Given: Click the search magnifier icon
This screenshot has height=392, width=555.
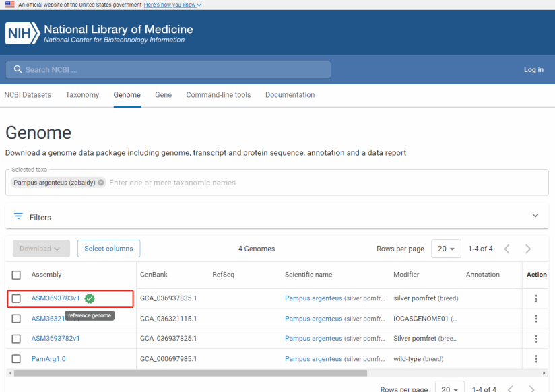Looking at the screenshot, I should pyautogui.click(x=16, y=70).
